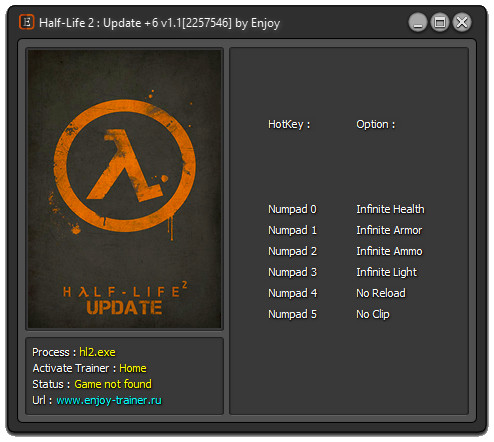Viewport: 494px width, 442px height.
Task: Click the Home activation key text
Action: 133,368
